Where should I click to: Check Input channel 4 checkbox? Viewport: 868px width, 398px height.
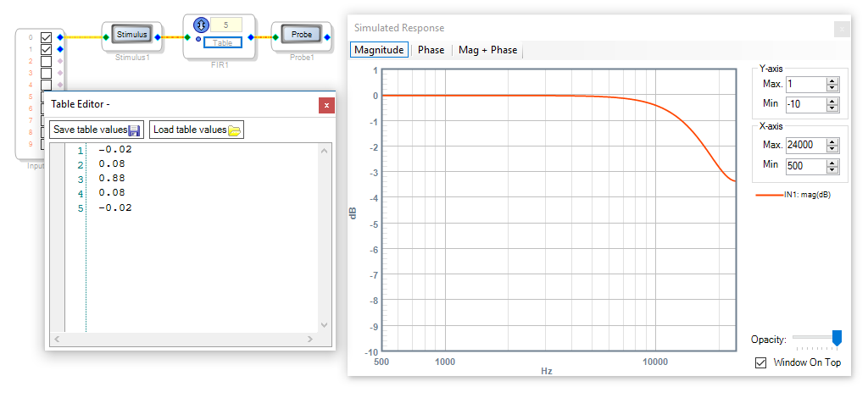click(47, 85)
